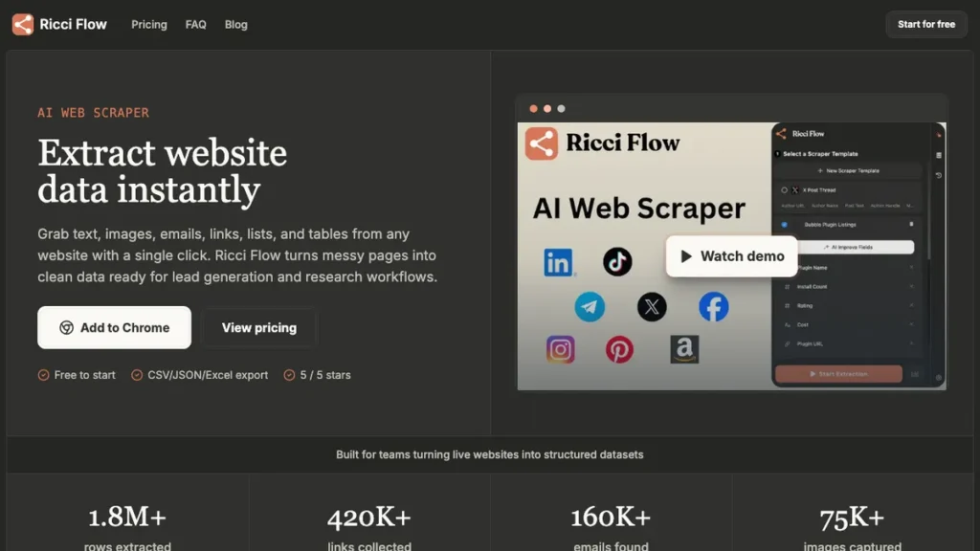Click the Chrome icon on Add to Chrome
980x551 pixels.
66,327
